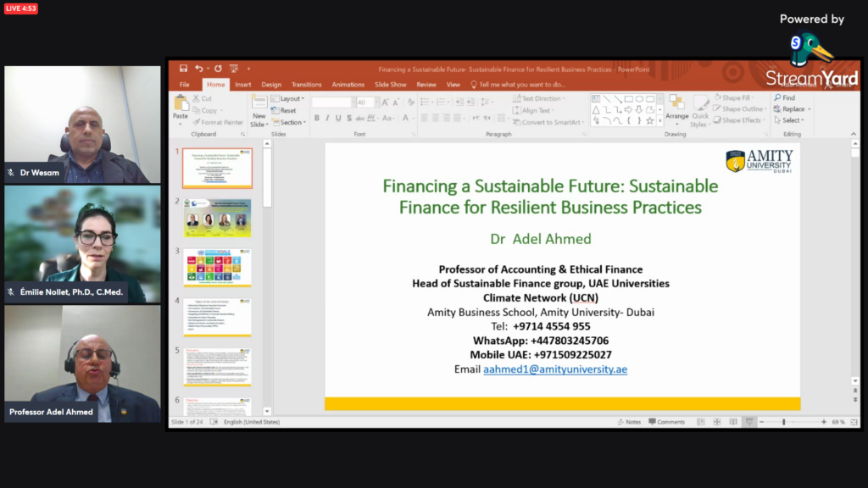Image resolution: width=868 pixels, height=488 pixels.
Task: Open the Section dropdown
Action: tap(289, 122)
